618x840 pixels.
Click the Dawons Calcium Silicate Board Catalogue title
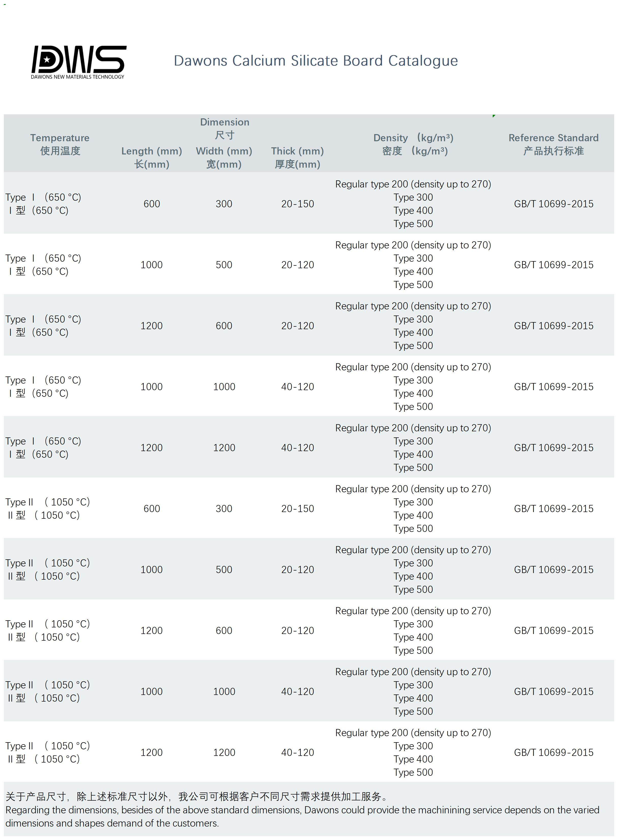pos(316,61)
